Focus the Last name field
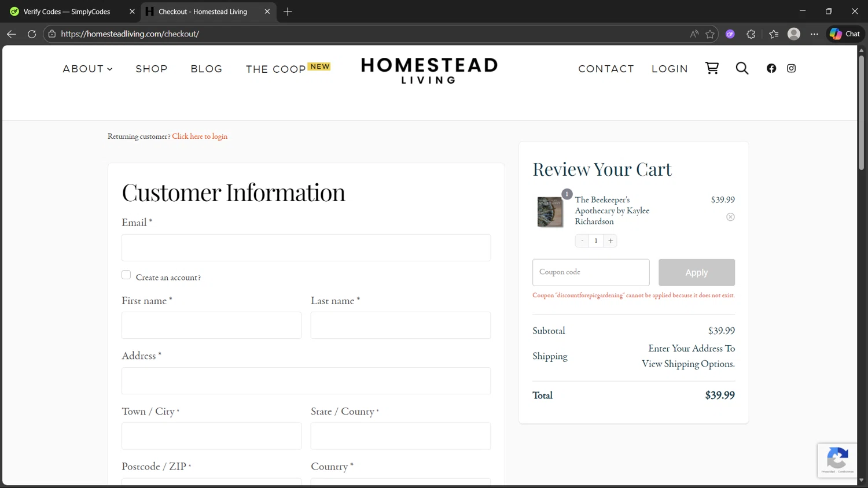The height and width of the screenshot is (488, 868). pyautogui.click(x=400, y=326)
